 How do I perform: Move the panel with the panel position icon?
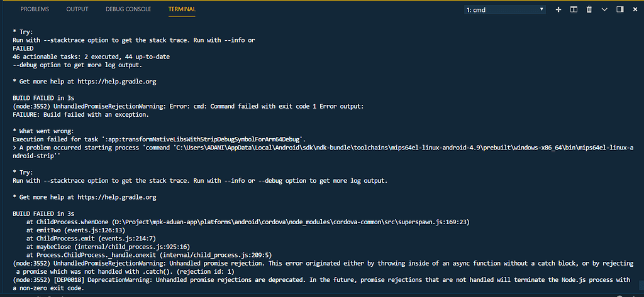(x=620, y=9)
